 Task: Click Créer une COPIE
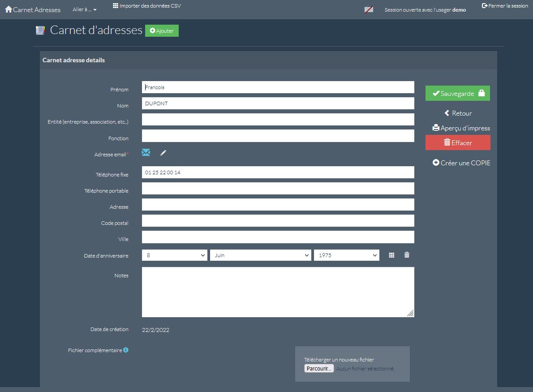(461, 163)
